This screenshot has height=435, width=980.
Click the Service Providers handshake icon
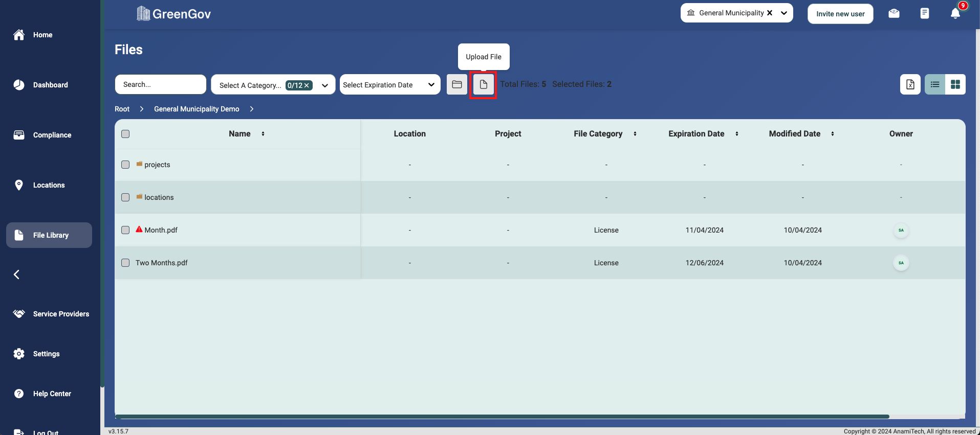tap(19, 314)
